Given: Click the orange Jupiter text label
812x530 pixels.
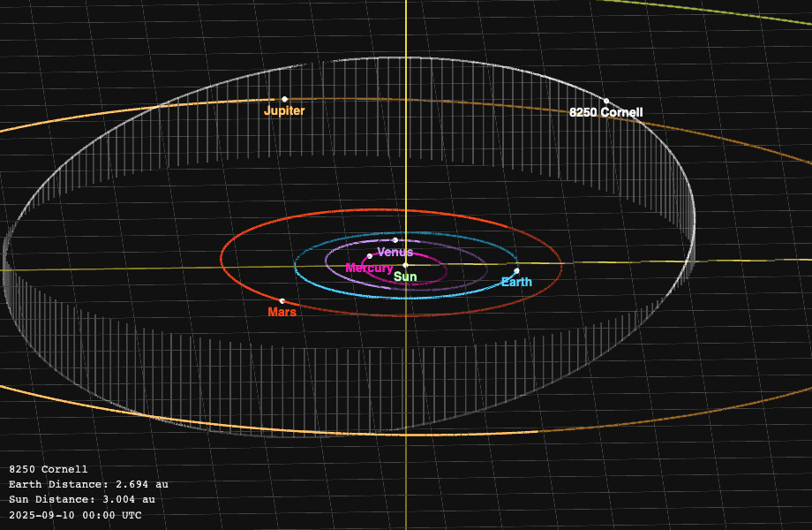Looking at the screenshot, I should coord(284,111).
